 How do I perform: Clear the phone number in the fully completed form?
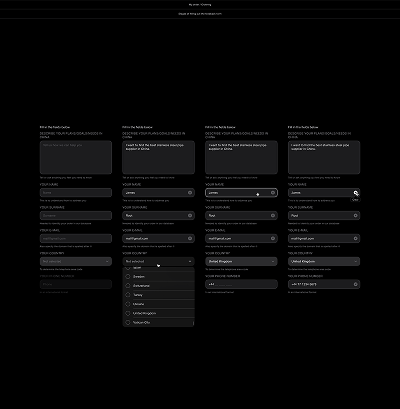[355, 284]
